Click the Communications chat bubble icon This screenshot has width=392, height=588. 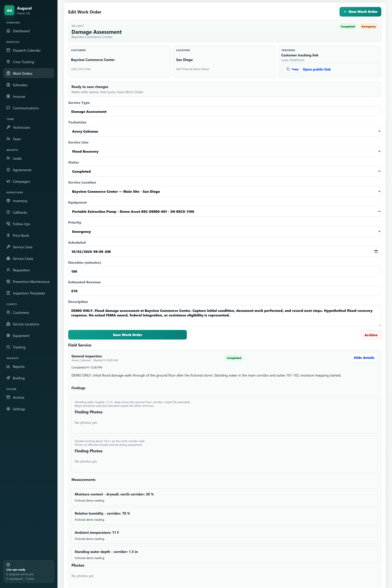click(x=8, y=108)
